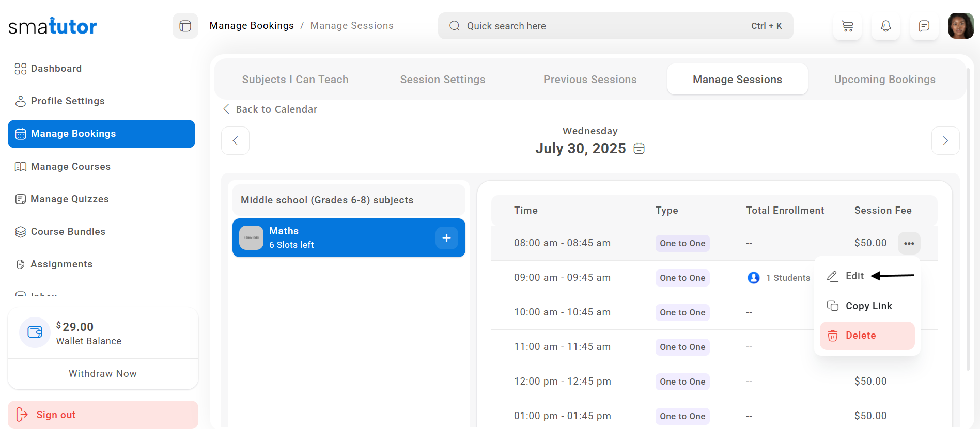This screenshot has width=980, height=429.
Task: Open the shopping cart icon
Action: pos(847,26)
